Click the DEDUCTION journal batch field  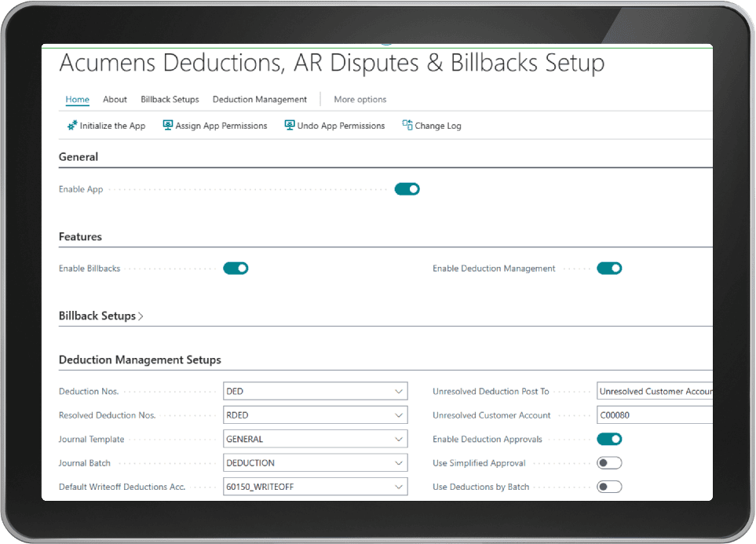(x=316, y=463)
